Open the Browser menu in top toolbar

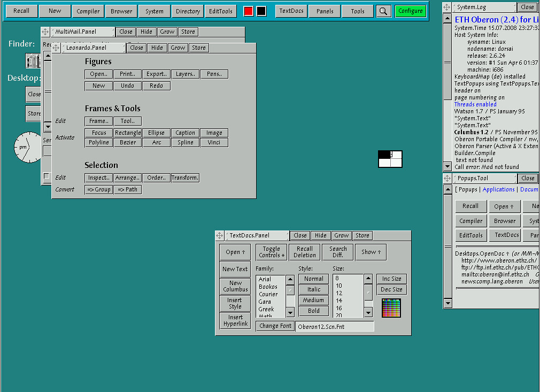tap(121, 11)
